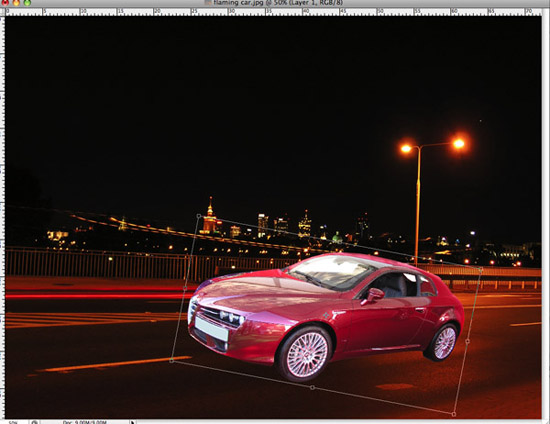Minimize the document with the yellow button

tap(16, 2)
